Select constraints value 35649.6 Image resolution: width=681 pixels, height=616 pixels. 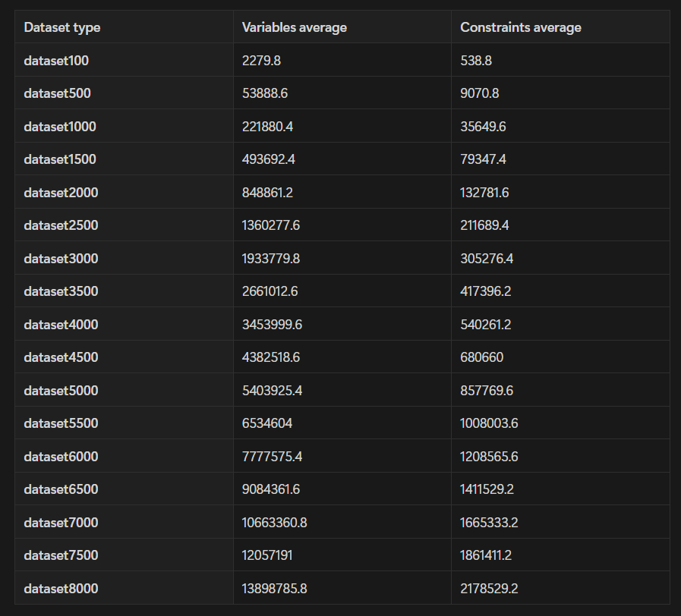(x=483, y=127)
